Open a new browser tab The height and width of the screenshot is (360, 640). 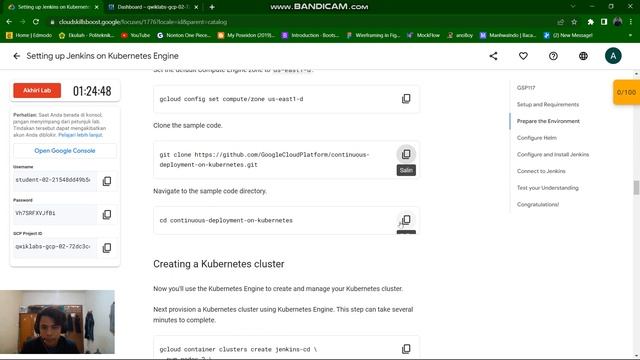(212, 7)
